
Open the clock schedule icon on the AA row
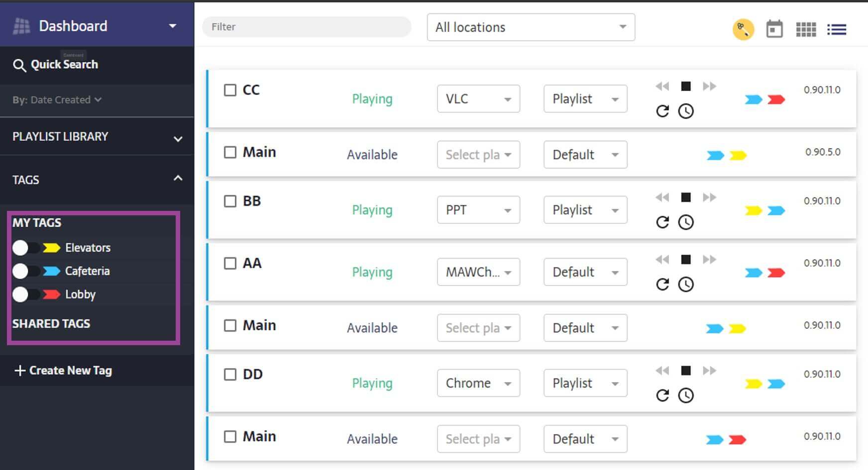(x=686, y=285)
